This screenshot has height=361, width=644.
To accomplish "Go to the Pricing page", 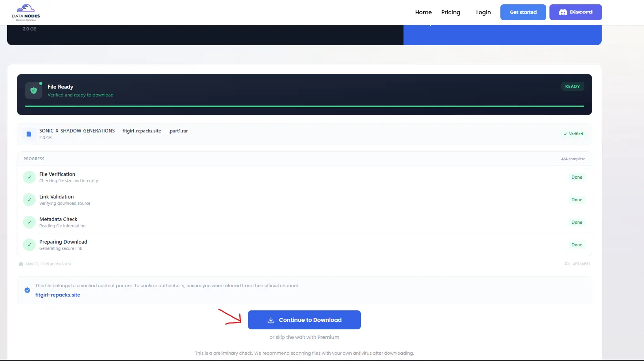I will point(451,12).
